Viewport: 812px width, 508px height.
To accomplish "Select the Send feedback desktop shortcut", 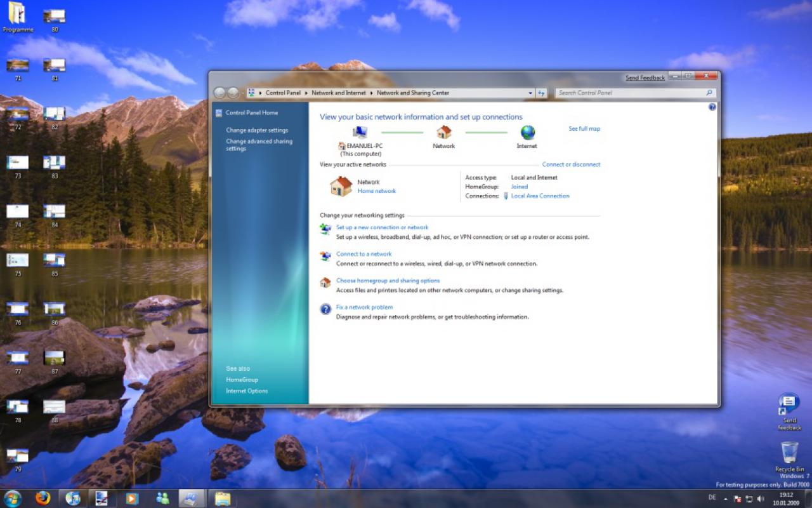I will pos(789,411).
